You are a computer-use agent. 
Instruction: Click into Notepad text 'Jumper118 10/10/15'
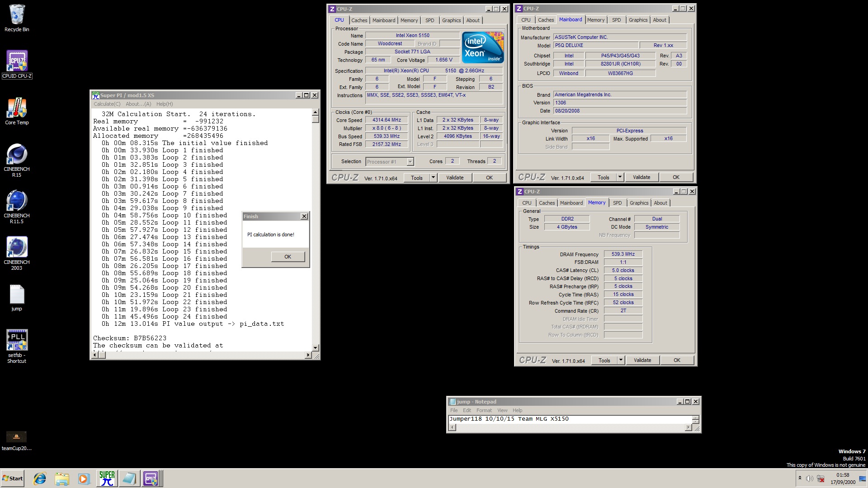(482, 419)
